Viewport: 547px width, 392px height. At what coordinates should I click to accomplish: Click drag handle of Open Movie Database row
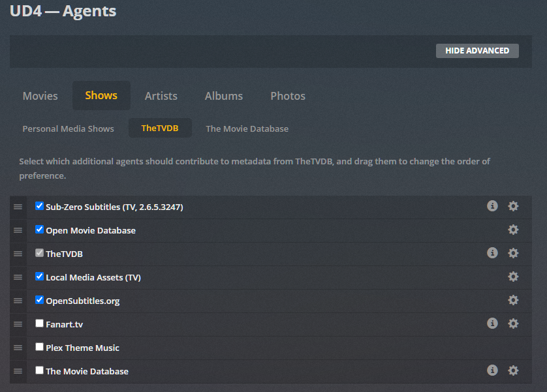[x=18, y=230]
